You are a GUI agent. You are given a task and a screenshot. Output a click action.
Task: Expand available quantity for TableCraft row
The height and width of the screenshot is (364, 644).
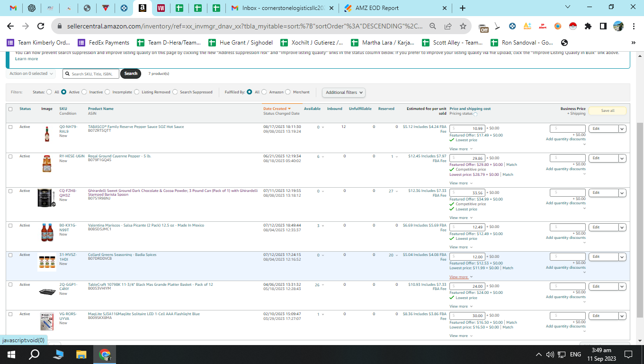[322, 285]
